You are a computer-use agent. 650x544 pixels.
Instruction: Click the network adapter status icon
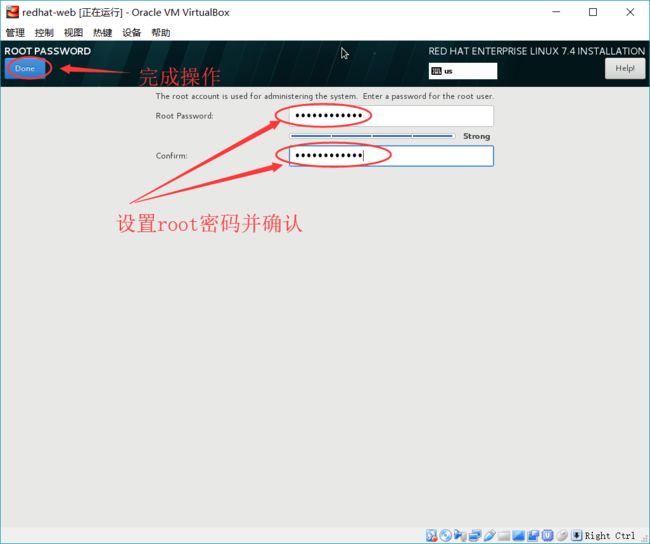[475, 535]
